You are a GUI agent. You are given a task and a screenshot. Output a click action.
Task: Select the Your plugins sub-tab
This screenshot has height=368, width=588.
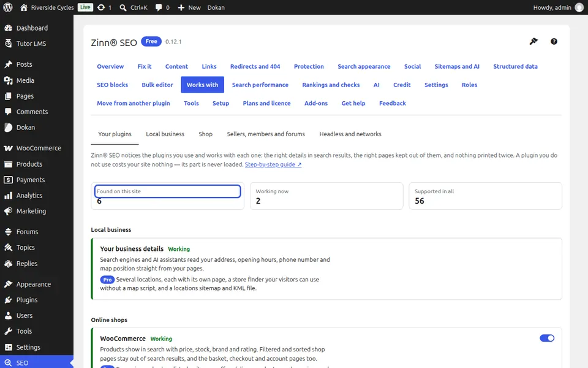pyautogui.click(x=115, y=134)
